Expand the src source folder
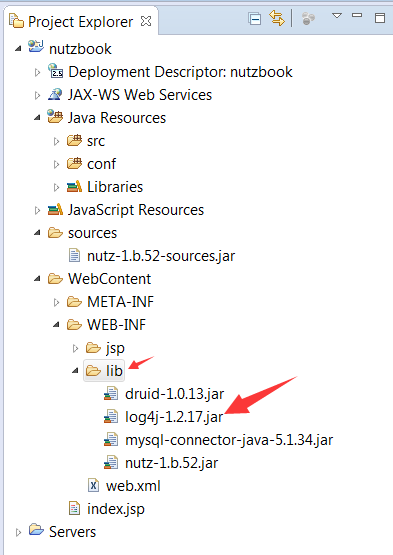The height and width of the screenshot is (555, 393). [56, 141]
